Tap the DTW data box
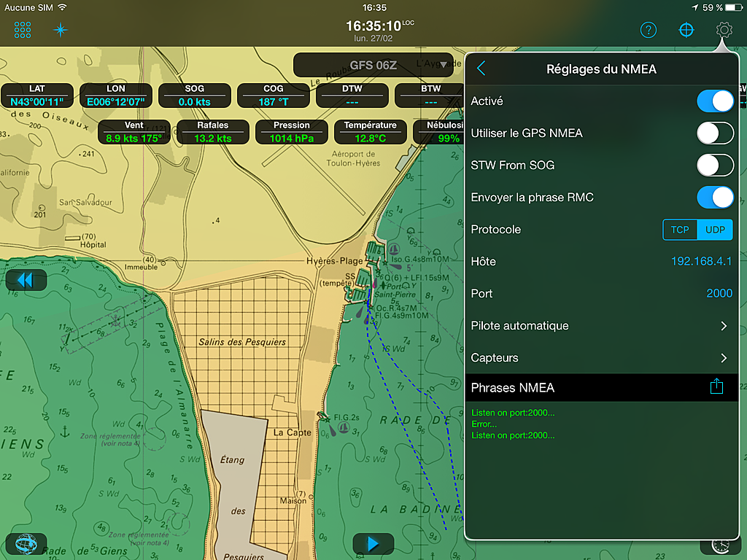Viewport: 747px width, 560px height. [x=352, y=96]
